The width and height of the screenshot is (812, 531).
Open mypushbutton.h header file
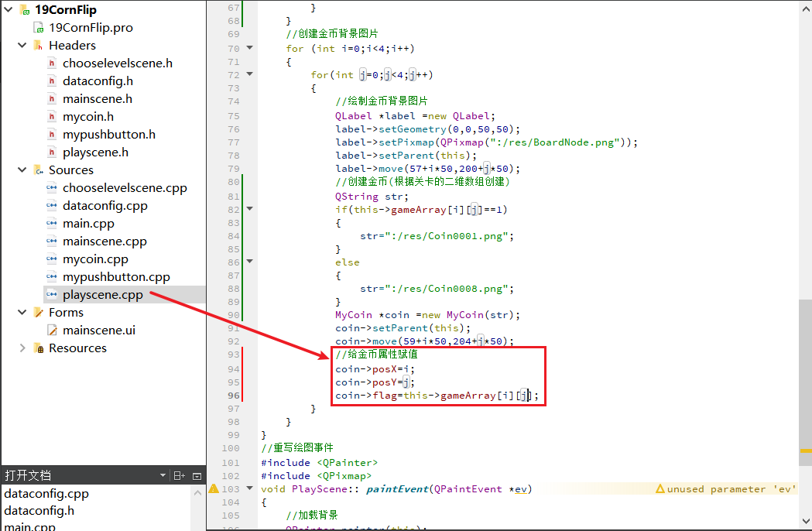point(108,134)
